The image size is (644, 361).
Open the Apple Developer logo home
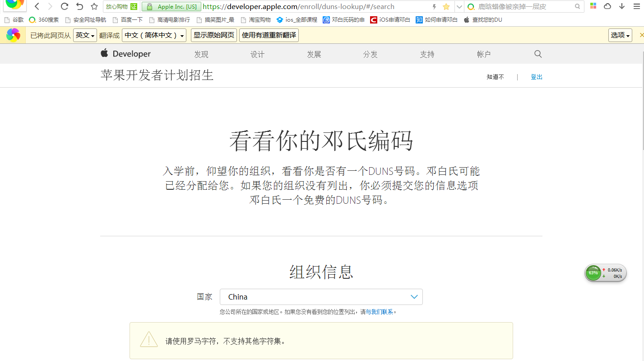125,54
